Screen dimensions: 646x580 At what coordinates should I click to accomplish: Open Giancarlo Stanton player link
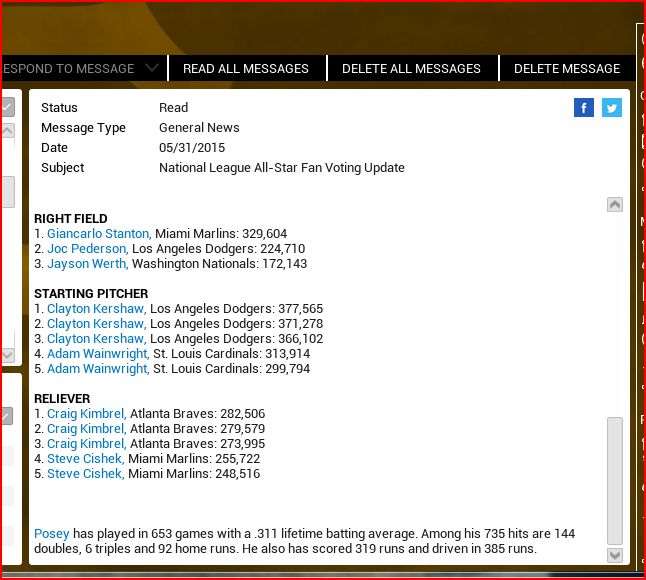pyautogui.click(x=99, y=234)
